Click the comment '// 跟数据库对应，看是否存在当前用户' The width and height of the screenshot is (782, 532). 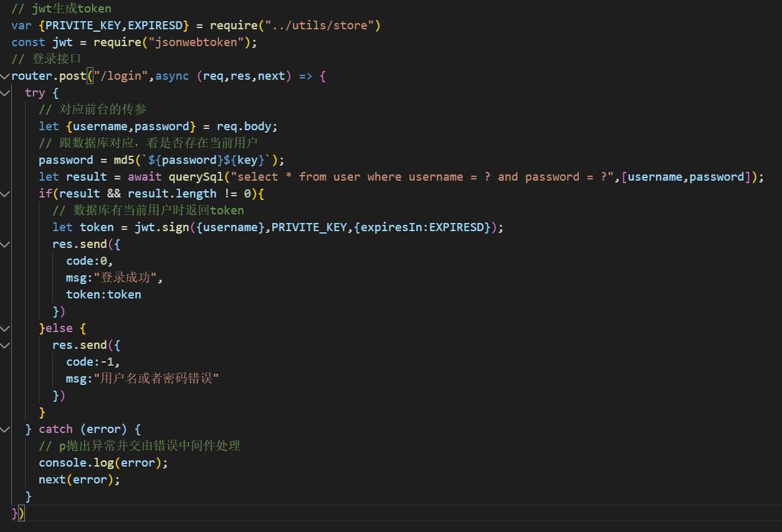(x=148, y=143)
